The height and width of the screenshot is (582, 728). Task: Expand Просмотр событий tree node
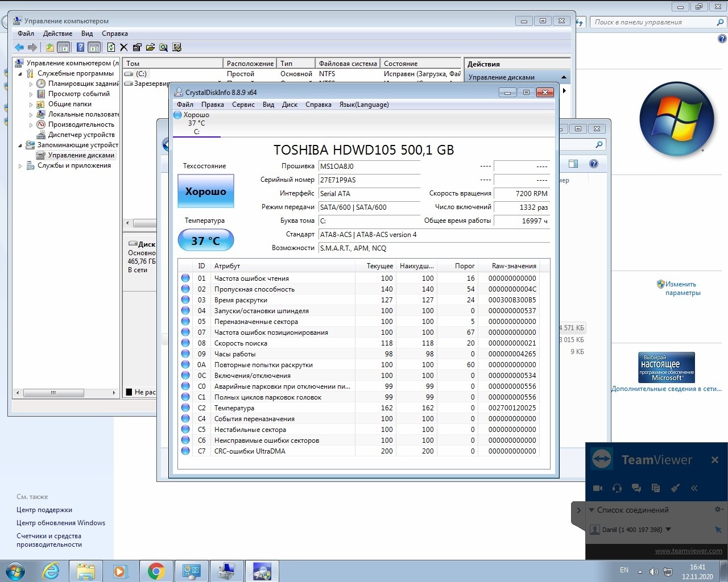31,94
